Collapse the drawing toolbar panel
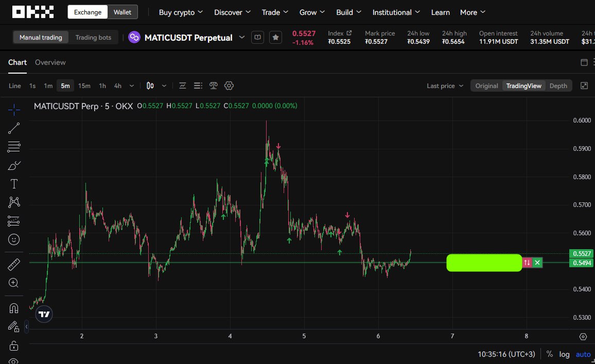Viewport: 595px width, 364px height. click(x=26, y=327)
